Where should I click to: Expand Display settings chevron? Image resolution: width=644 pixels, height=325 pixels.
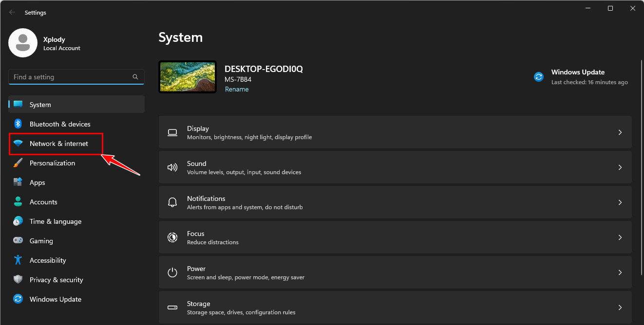620,132
